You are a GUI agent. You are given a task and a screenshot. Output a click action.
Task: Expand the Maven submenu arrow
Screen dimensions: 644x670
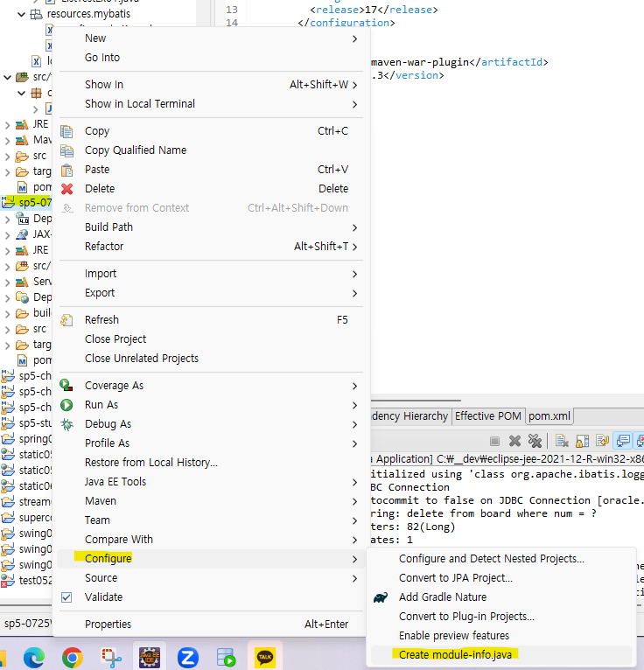[x=354, y=501]
